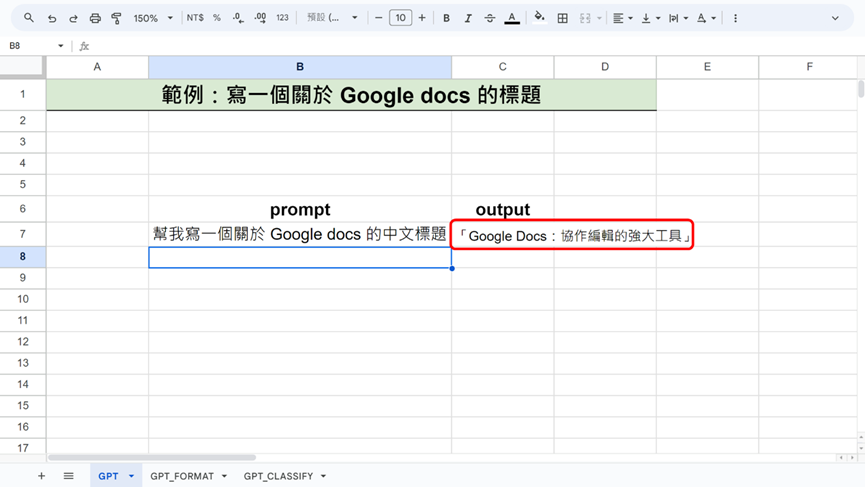This screenshot has width=865, height=487.
Task: Click the merge cells icon
Action: [585, 18]
